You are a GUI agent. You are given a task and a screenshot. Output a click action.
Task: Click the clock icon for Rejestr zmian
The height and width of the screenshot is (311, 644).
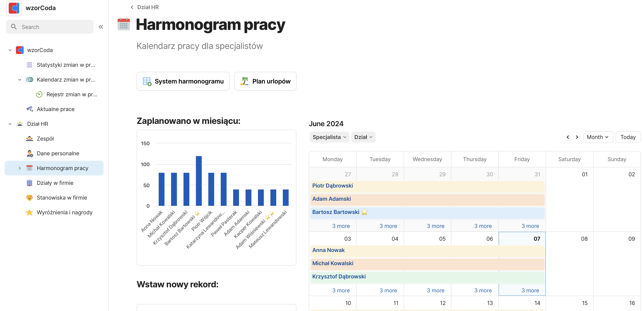pyautogui.click(x=39, y=94)
